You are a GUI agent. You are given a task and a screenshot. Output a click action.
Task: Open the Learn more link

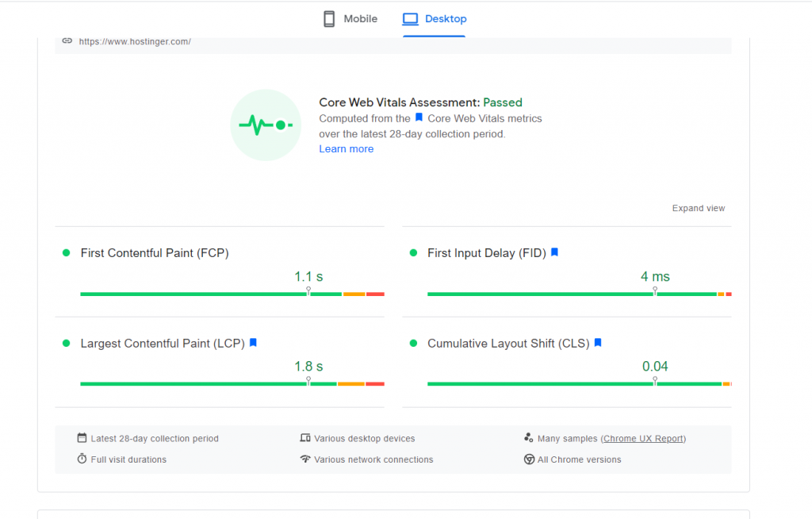(346, 148)
